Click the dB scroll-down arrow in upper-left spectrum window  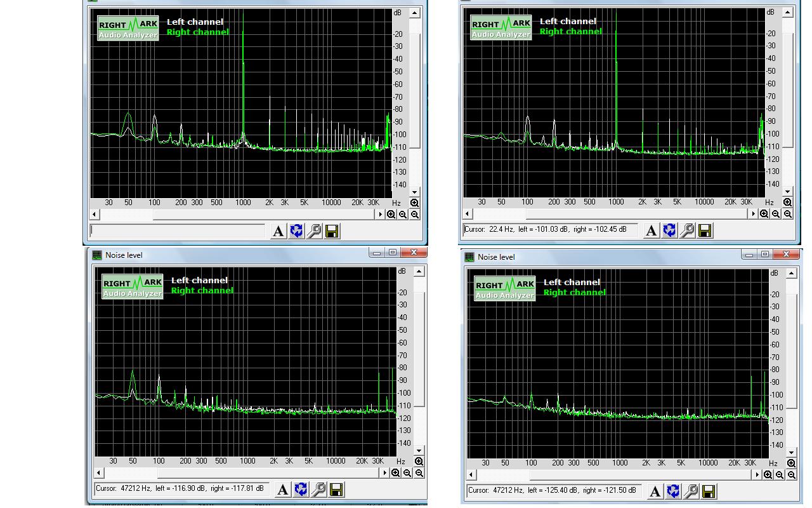point(415,192)
